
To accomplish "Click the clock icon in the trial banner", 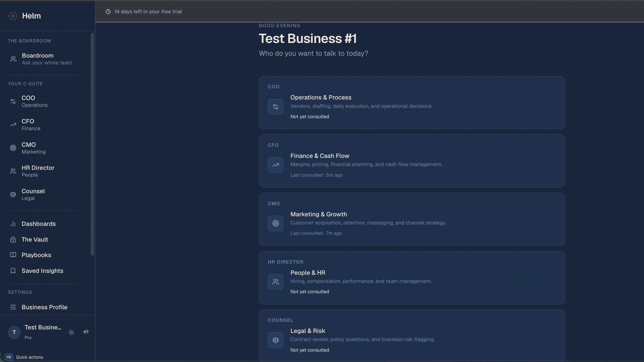I will [108, 11].
